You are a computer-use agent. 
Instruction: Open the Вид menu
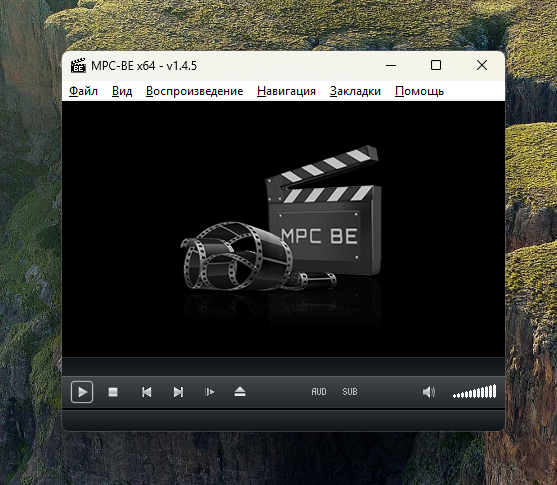122,91
